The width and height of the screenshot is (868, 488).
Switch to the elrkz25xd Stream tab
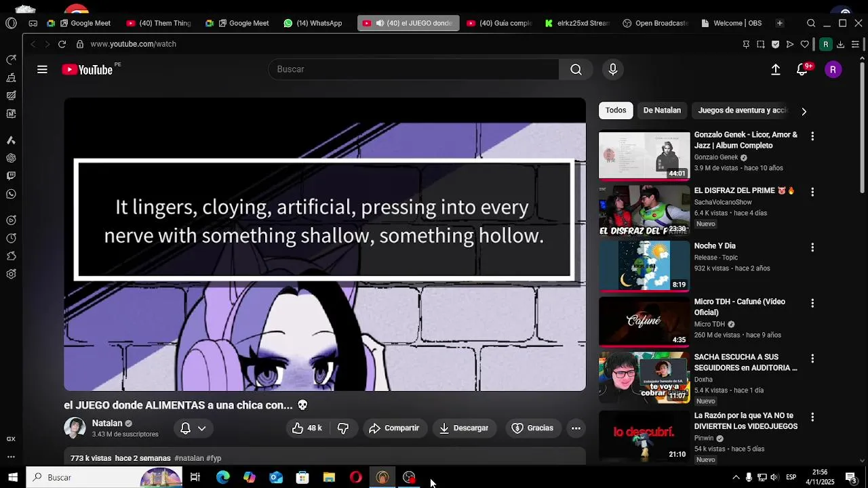pos(577,23)
